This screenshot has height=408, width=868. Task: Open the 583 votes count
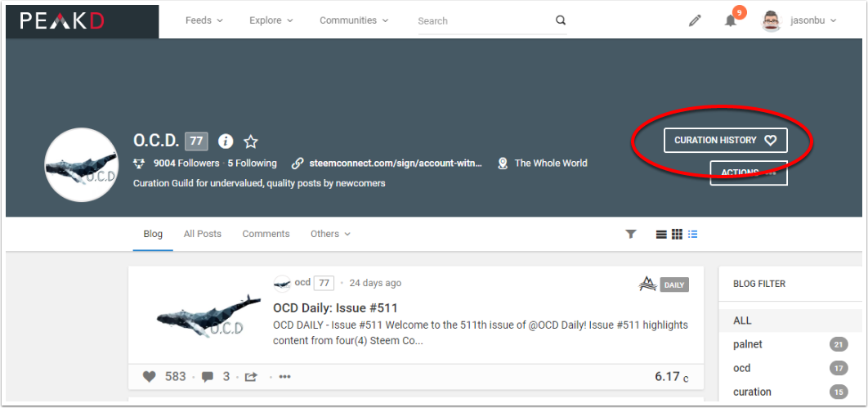point(176,377)
